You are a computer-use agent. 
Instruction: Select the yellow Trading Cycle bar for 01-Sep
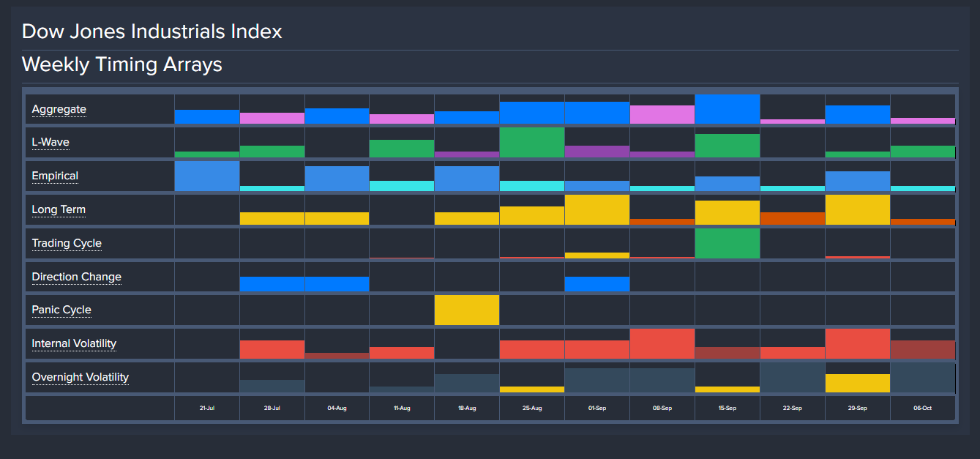click(x=597, y=255)
